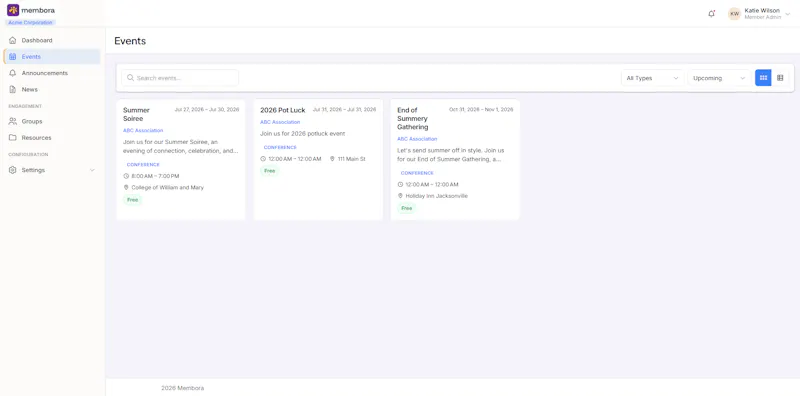This screenshot has height=396, width=800.
Task: Click location pin beside 111 Main St
Action: click(332, 159)
